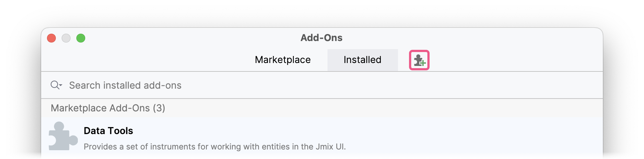Switch to the Marketplace tab
The width and height of the screenshot is (644, 159).
point(283,60)
